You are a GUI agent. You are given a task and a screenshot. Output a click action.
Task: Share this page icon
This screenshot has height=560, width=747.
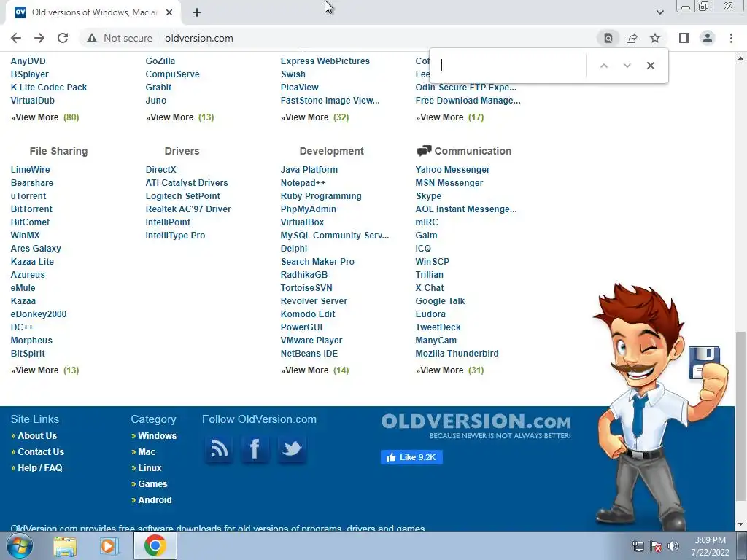[x=632, y=38]
